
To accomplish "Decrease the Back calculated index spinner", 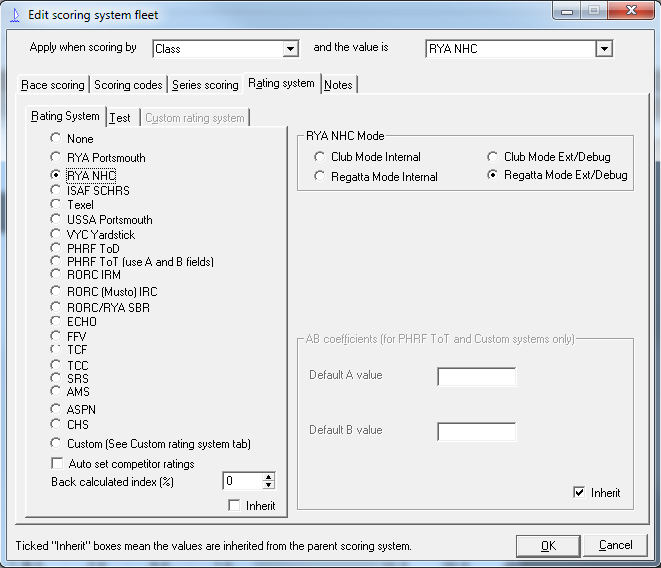I will pyautogui.click(x=269, y=485).
